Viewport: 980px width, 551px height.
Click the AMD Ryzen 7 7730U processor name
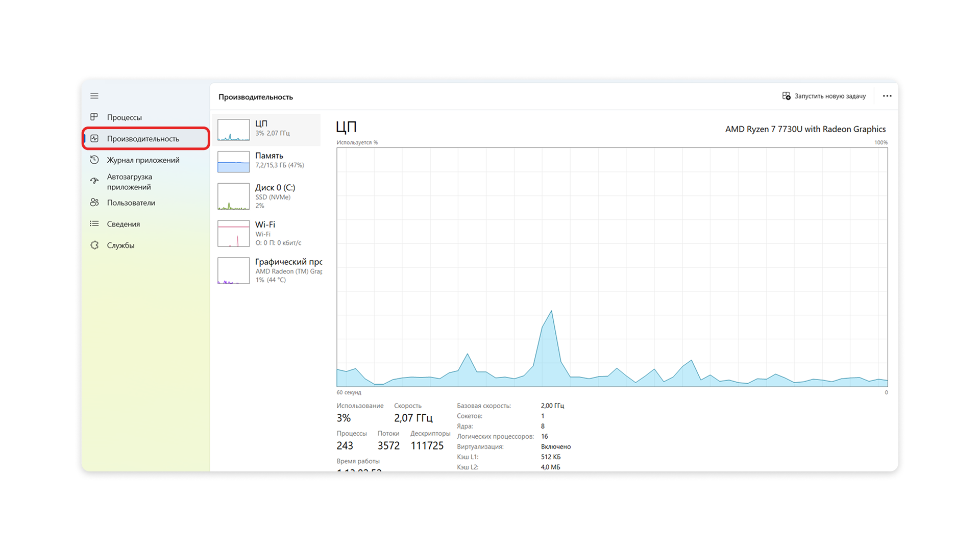(x=805, y=129)
